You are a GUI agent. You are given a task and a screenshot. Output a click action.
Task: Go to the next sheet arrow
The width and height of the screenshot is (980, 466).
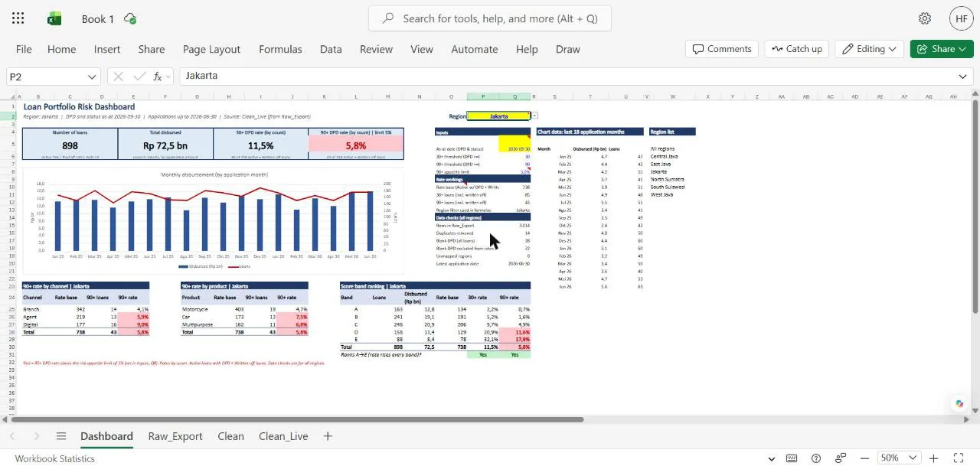[x=37, y=436]
